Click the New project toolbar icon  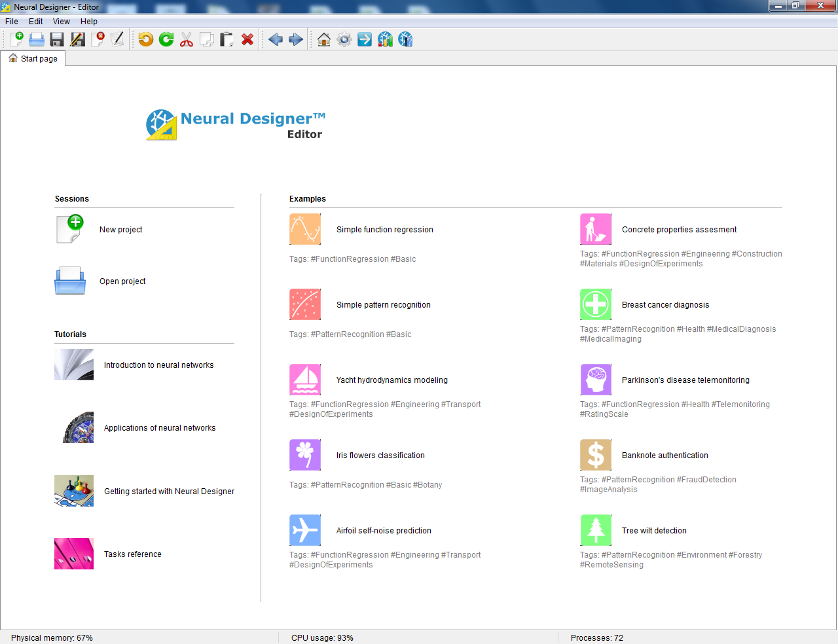tap(16, 39)
